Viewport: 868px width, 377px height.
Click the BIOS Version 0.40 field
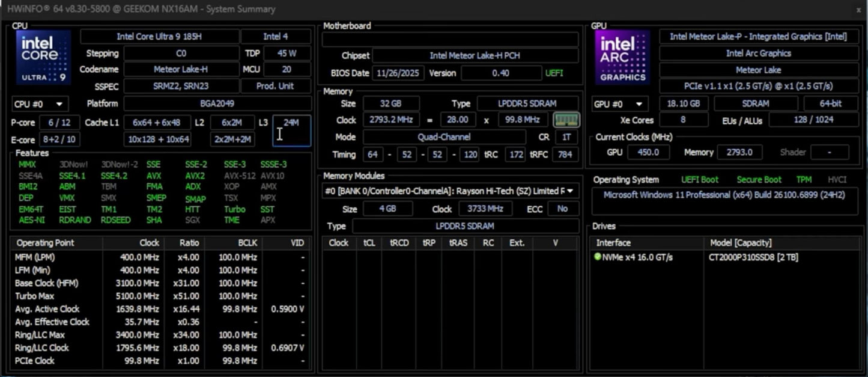[x=500, y=73]
